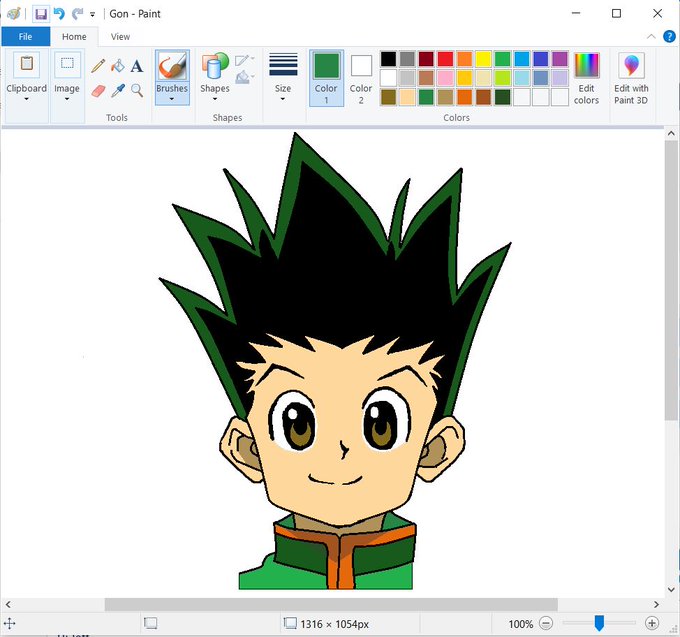Adjust the zoom slider handle
This screenshot has width=680, height=637.
point(599,623)
